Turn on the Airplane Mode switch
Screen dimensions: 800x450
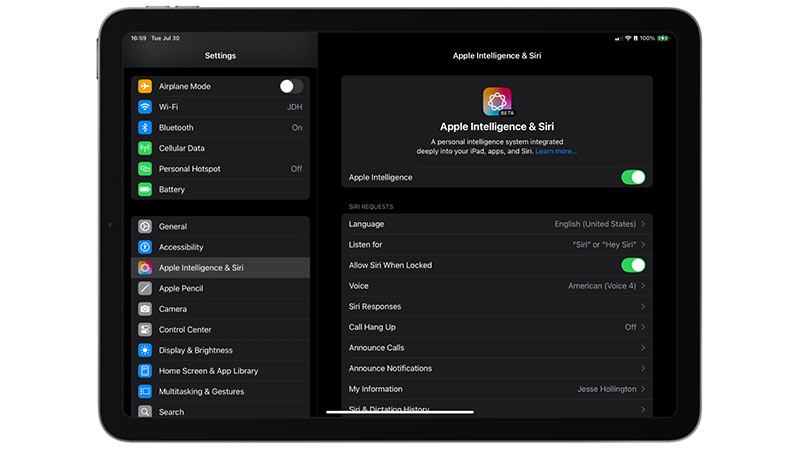tap(291, 86)
